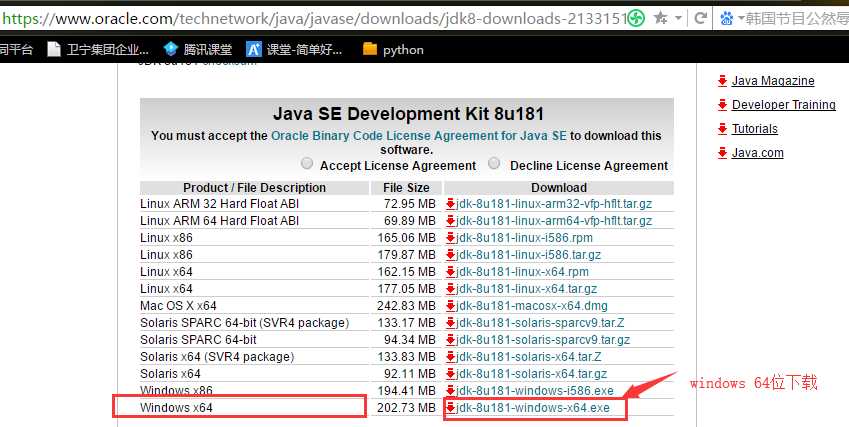
Task: Click red download arrow beside macosx-x64.dmg
Action: (450, 306)
